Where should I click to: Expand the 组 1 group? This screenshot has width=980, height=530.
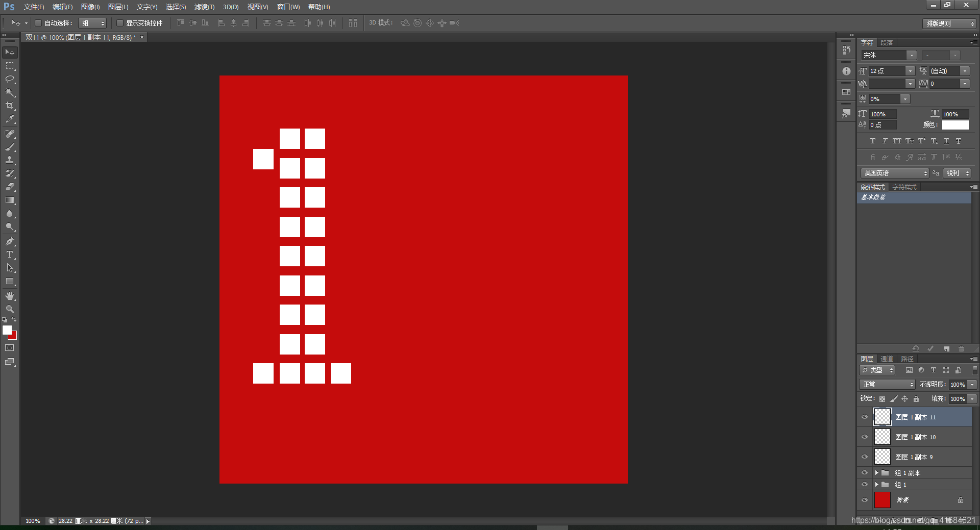coord(876,485)
